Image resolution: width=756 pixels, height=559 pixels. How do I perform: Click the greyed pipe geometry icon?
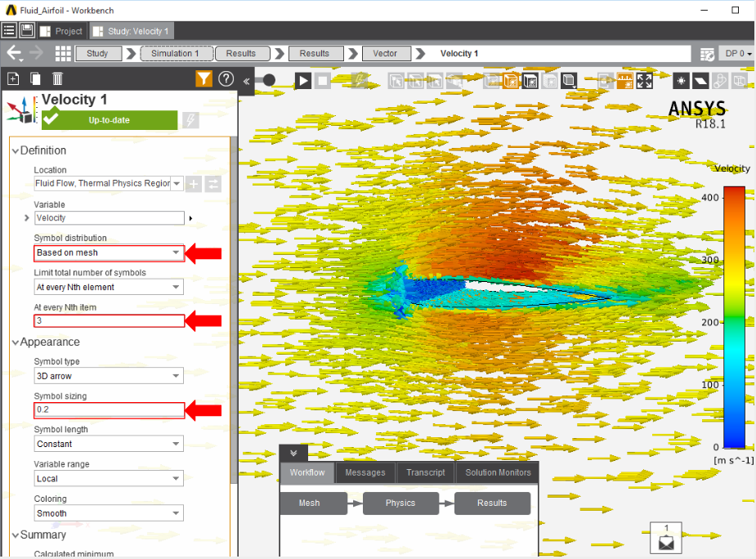tap(719, 81)
